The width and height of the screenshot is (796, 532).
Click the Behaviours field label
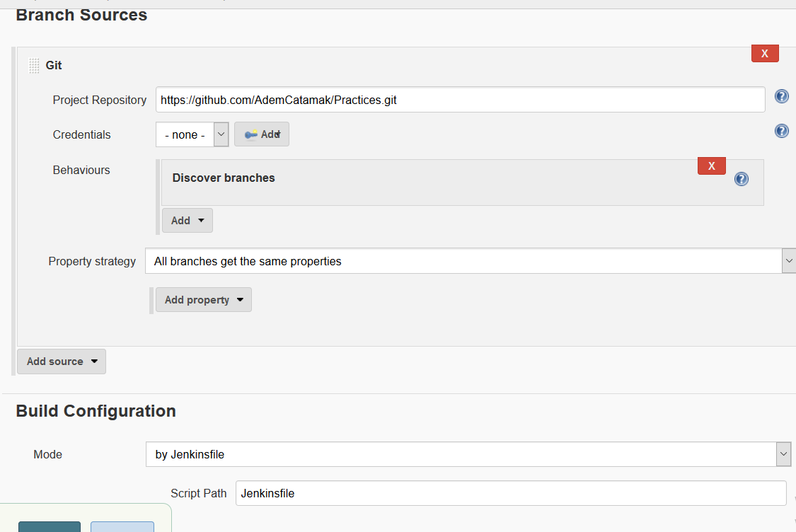pos(81,170)
